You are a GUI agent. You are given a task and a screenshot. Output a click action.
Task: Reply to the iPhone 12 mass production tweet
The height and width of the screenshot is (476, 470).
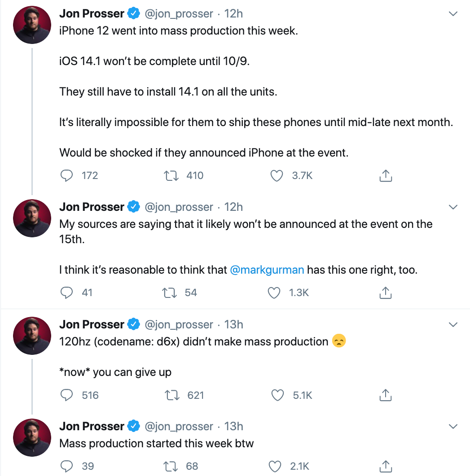(66, 175)
